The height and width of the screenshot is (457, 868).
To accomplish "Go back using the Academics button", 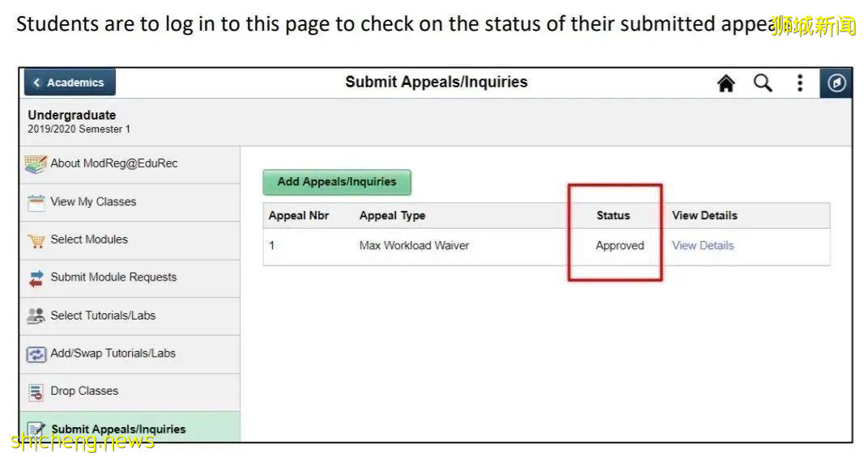I will (70, 83).
